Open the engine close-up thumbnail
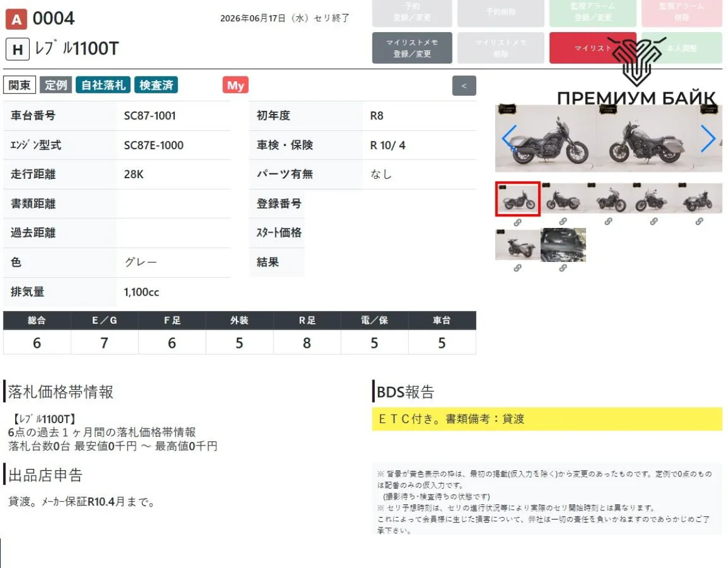728x568 pixels. pyautogui.click(x=563, y=244)
